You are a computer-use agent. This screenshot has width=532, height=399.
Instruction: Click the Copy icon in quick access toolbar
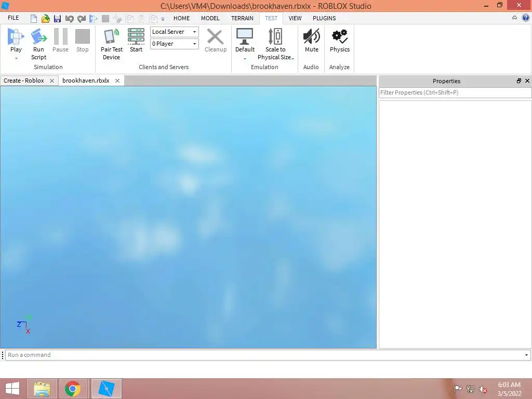tap(129, 18)
